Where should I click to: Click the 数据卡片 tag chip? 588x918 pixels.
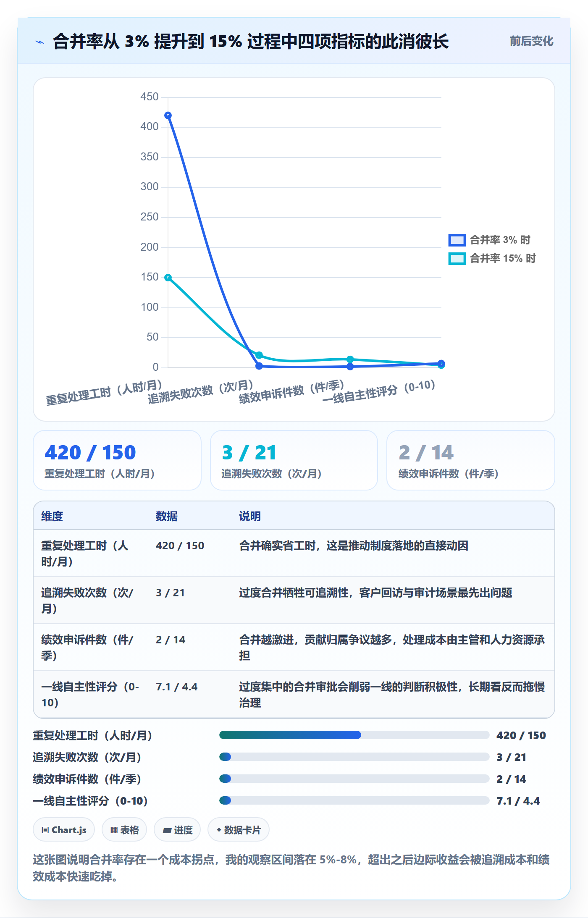pos(239,830)
